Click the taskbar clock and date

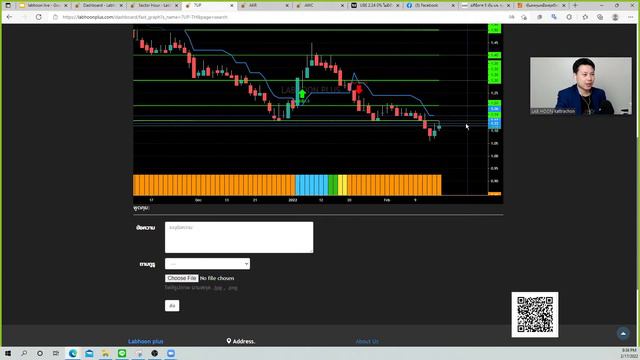(x=629, y=353)
